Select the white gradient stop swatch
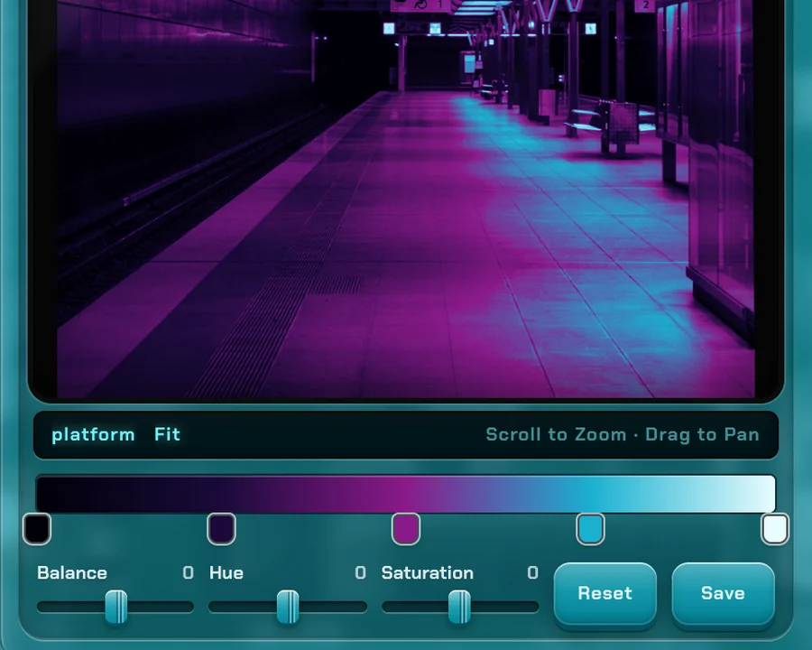This screenshot has height=650, width=812. click(x=775, y=529)
